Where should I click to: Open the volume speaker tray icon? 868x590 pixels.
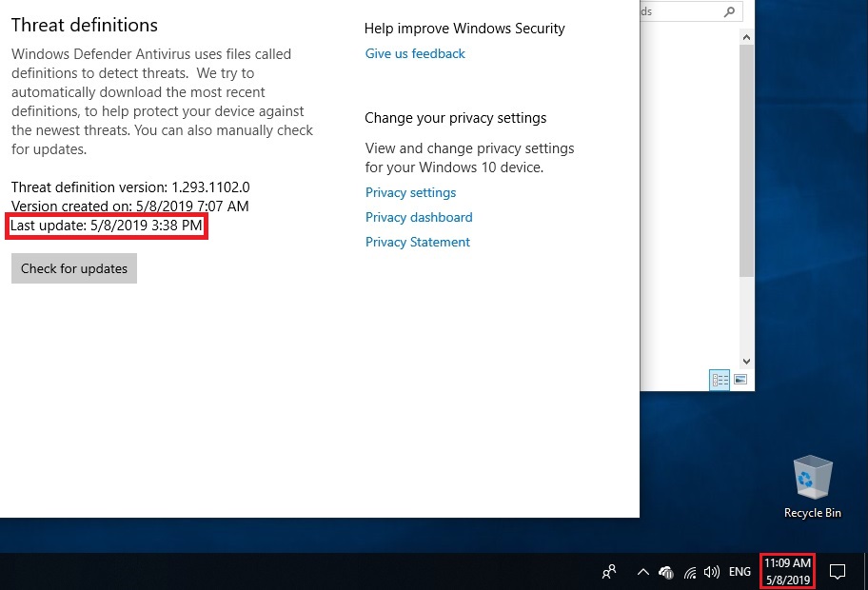pyautogui.click(x=711, y=572)
